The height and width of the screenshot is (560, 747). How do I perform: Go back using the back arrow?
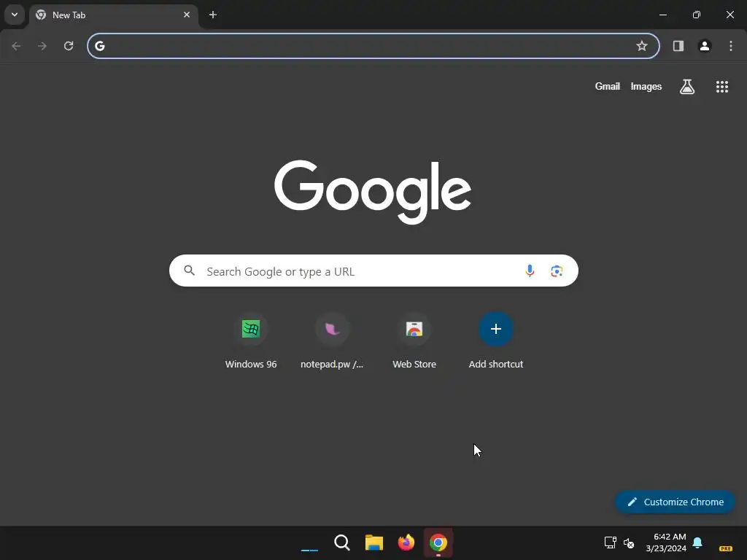16,46
